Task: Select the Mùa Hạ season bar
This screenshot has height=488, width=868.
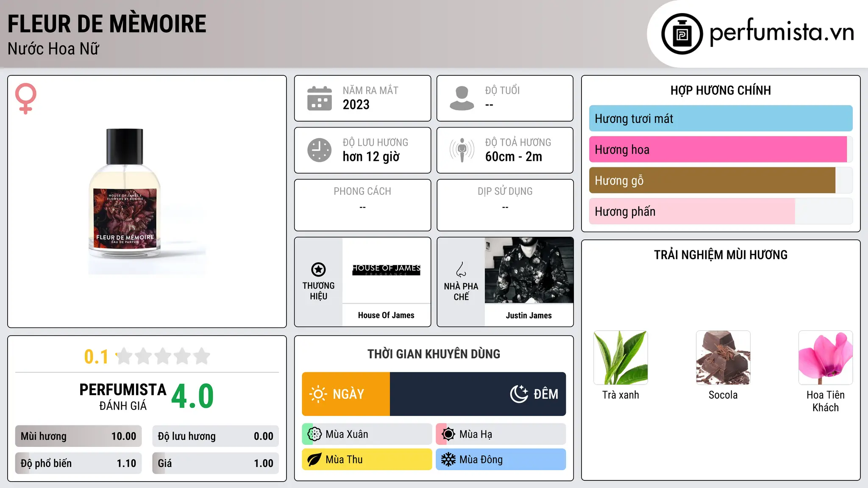Action: click(x=501, y=434)
